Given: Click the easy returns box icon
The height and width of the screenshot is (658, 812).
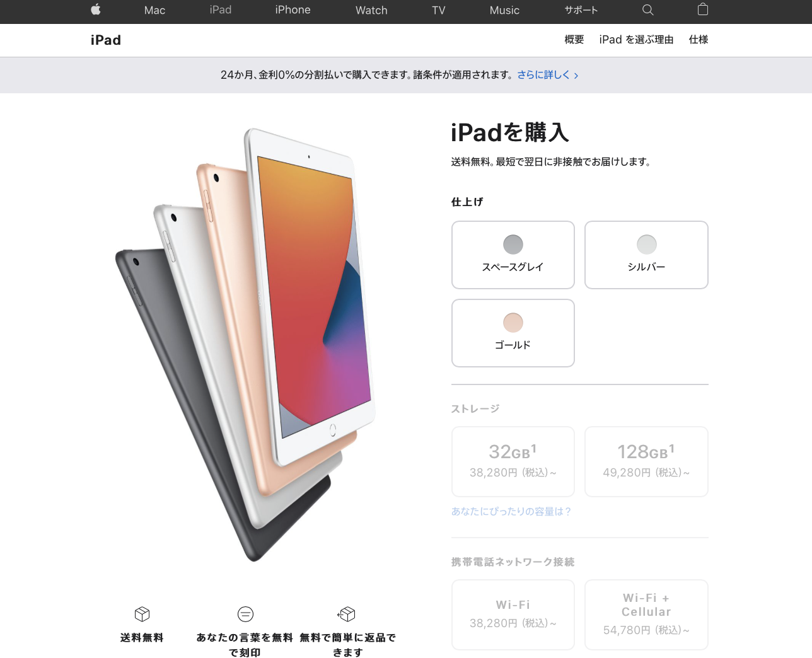Looking at the screenshot, I should 347,614.
